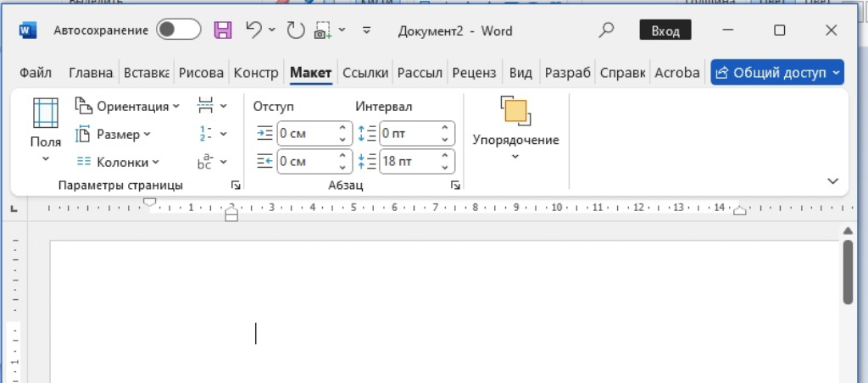
Task: Collapse the ribbon with chevron
Action: [832, 181]
